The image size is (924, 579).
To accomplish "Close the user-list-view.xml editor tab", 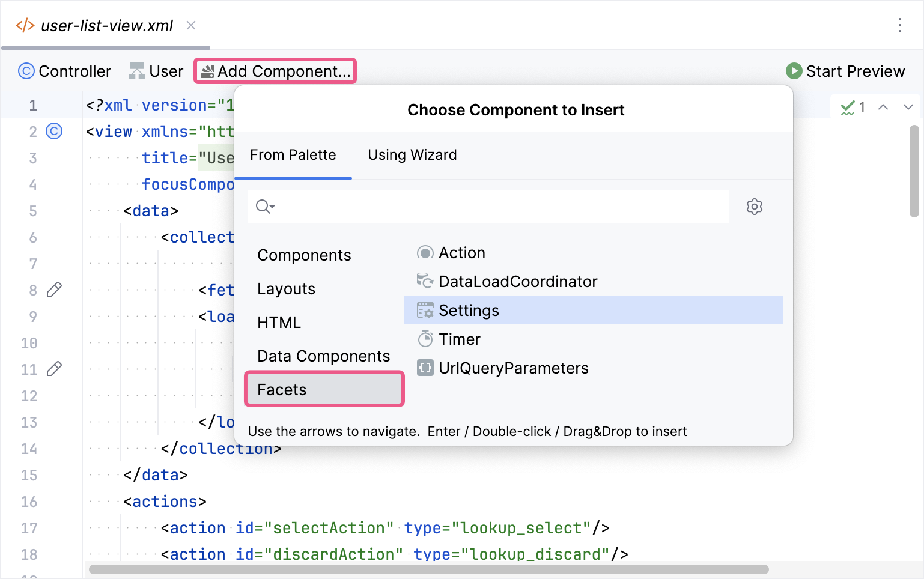I will [191, 25].
